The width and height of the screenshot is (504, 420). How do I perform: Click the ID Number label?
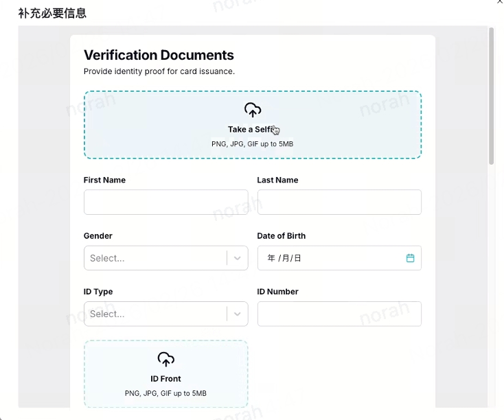277,292
